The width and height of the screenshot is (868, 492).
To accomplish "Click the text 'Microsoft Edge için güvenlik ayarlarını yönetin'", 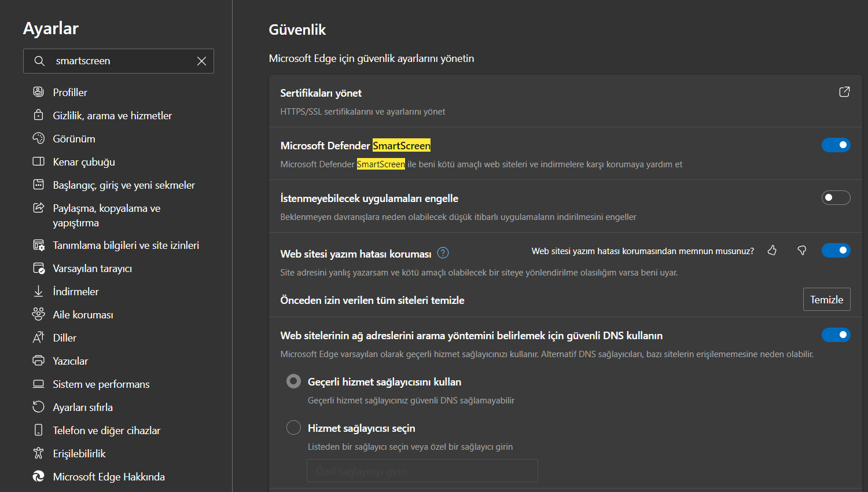I will pos(372,58).
